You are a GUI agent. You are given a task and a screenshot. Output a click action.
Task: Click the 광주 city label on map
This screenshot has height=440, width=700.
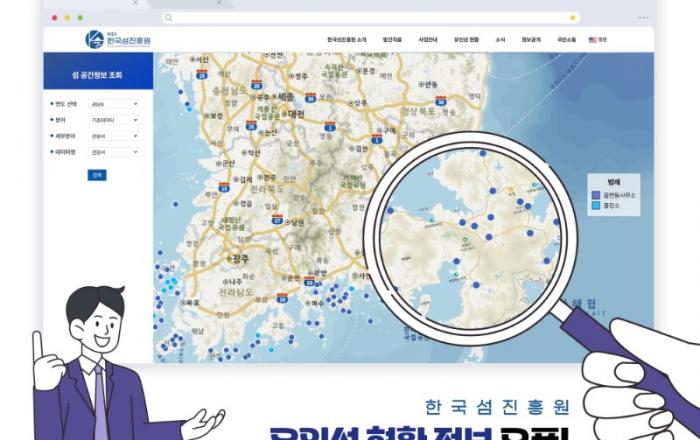point(241,259)
